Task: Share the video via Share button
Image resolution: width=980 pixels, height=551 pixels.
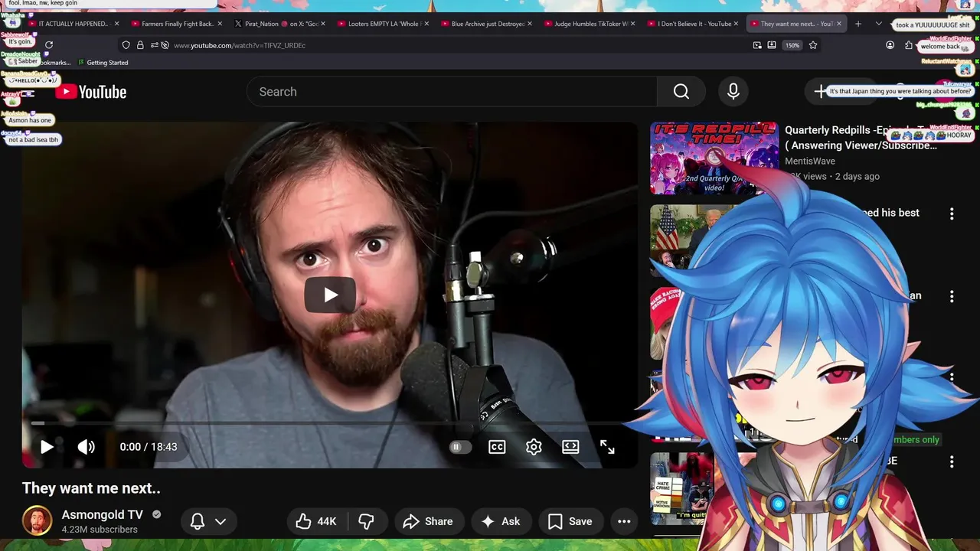Action: 428,521
